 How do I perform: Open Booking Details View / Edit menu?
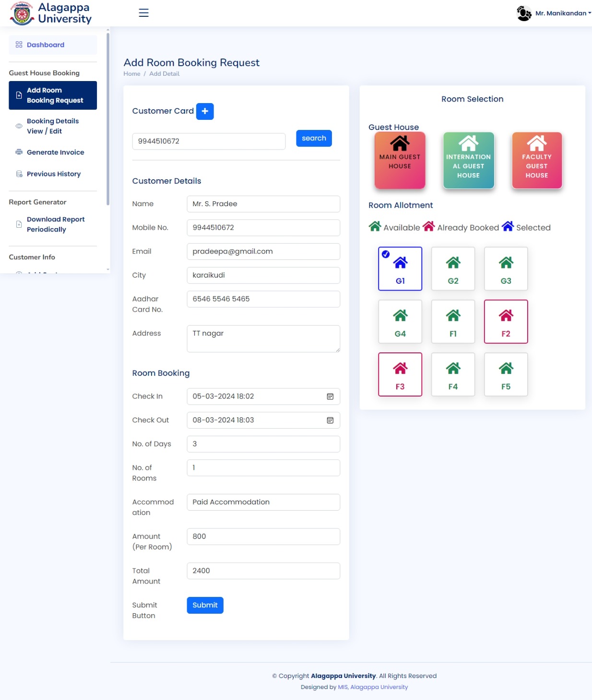tap(52, 126)
